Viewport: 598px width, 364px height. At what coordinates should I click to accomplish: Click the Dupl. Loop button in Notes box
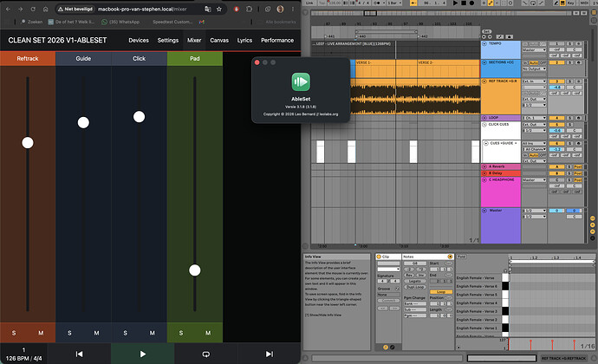click(x=415, y=287)
